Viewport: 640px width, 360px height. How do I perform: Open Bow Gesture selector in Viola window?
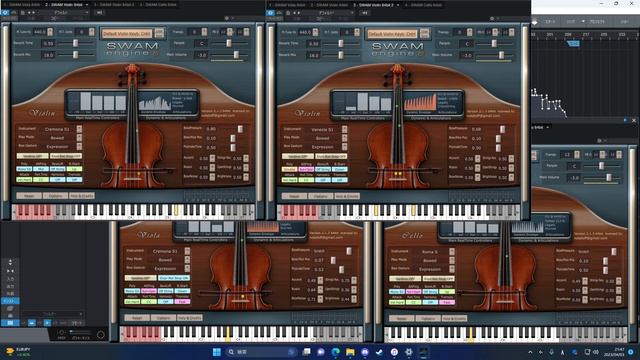pos(187,269)
